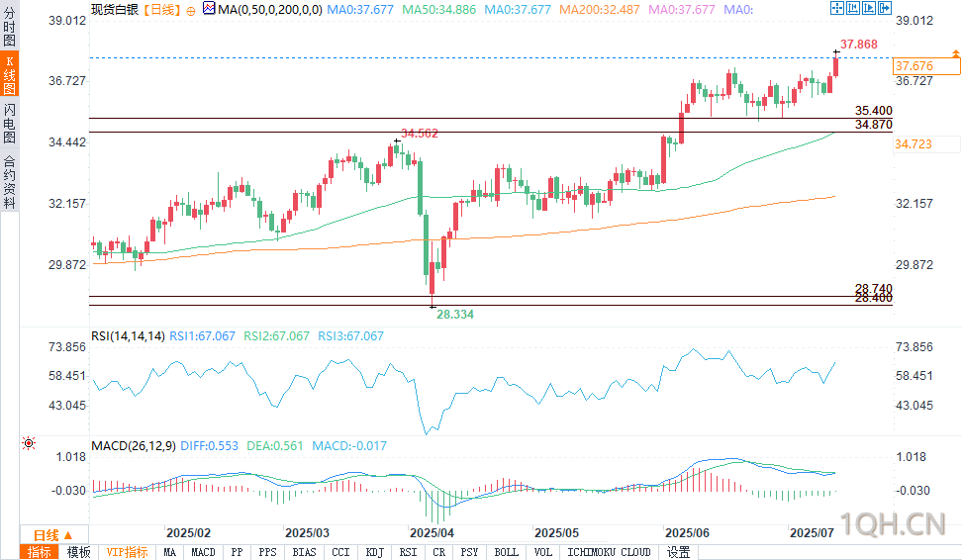Click the VIP指标 button

click(127, 552)
